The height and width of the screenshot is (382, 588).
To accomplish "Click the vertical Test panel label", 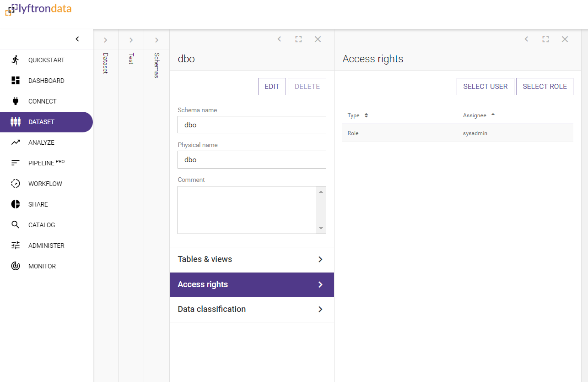I will click(131, 59).
